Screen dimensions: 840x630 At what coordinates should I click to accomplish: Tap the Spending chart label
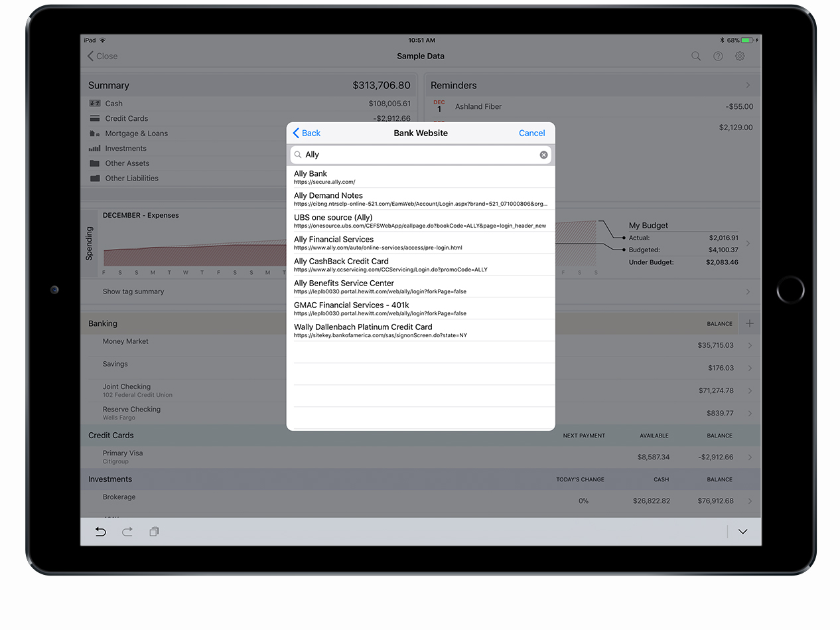(90, 244)
